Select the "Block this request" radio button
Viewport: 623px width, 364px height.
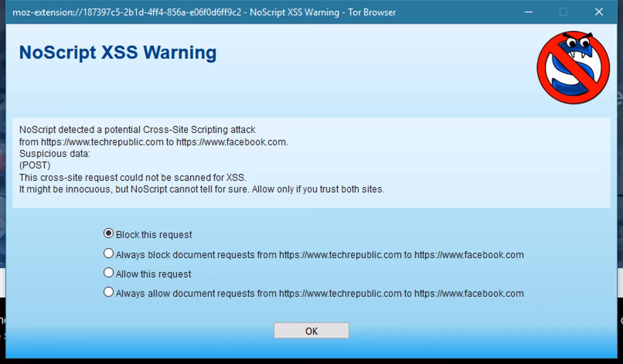pyautogui.click(x=108, y=233)
